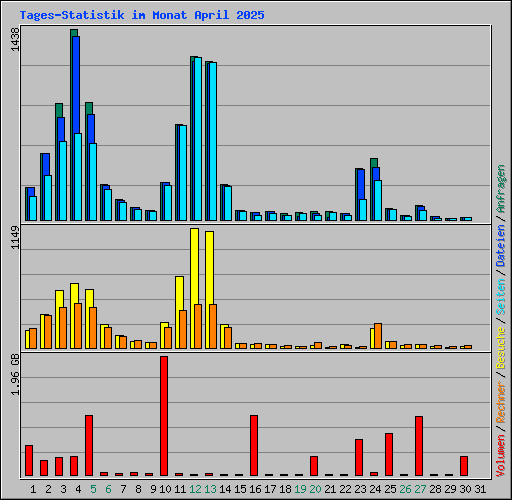Click the 'Rechner' legend label

pos(501,402)
